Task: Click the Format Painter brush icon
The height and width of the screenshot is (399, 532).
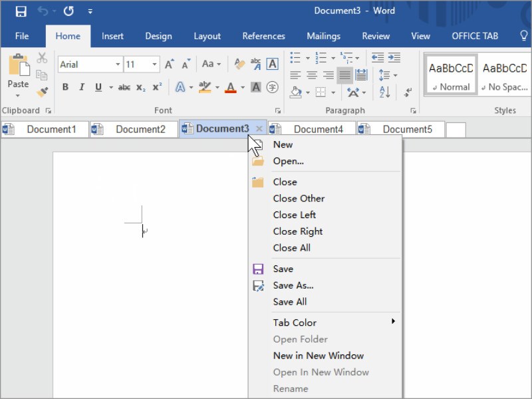Action: tap(42, 92)
